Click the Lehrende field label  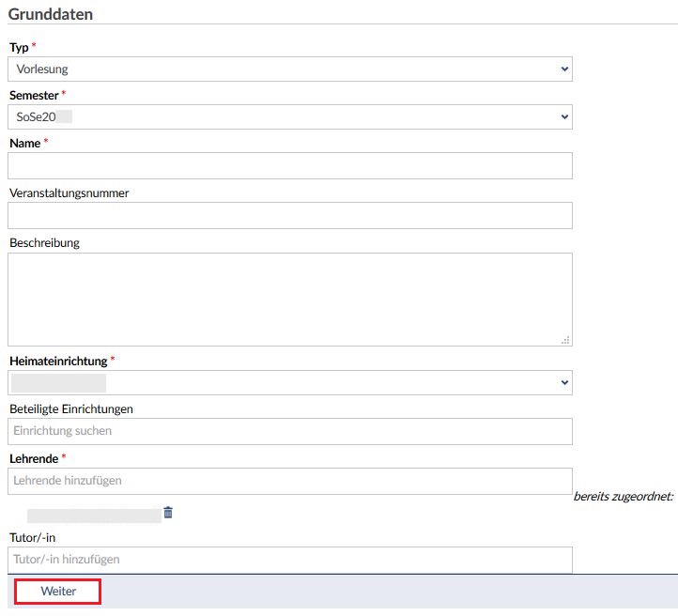(x=34, y=458)
